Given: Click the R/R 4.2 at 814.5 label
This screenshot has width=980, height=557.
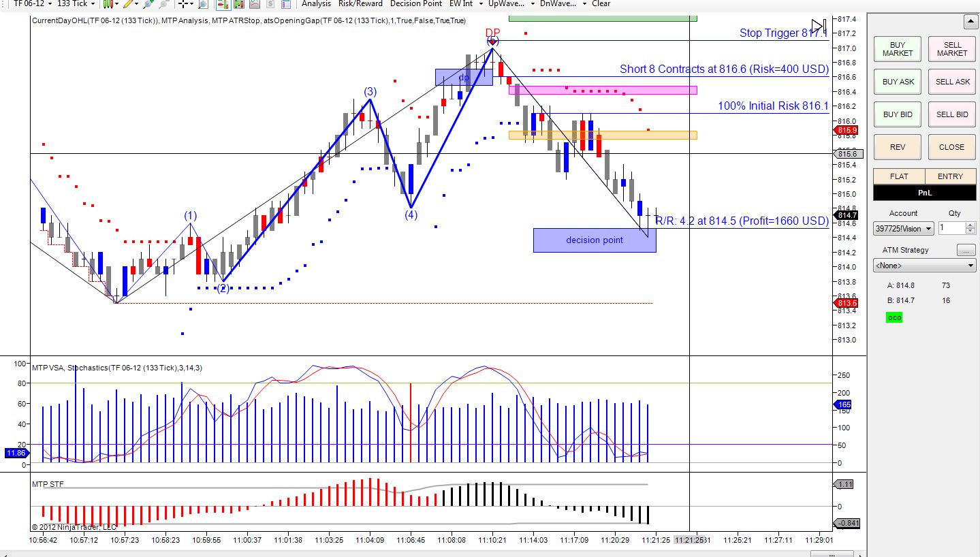Looking at the screenshot, I should point(742,221).
